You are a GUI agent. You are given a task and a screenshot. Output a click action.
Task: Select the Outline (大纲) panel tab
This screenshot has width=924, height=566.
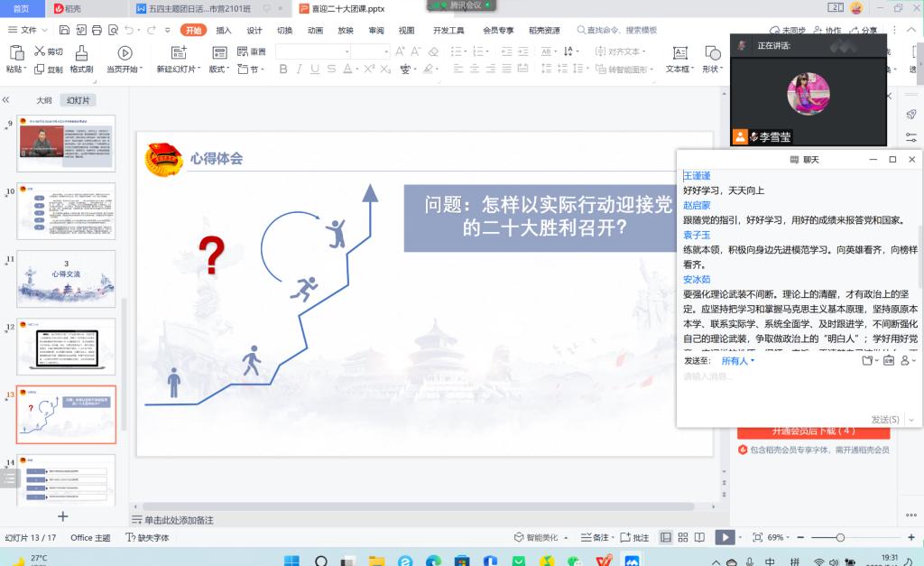[x=44, y=100]
